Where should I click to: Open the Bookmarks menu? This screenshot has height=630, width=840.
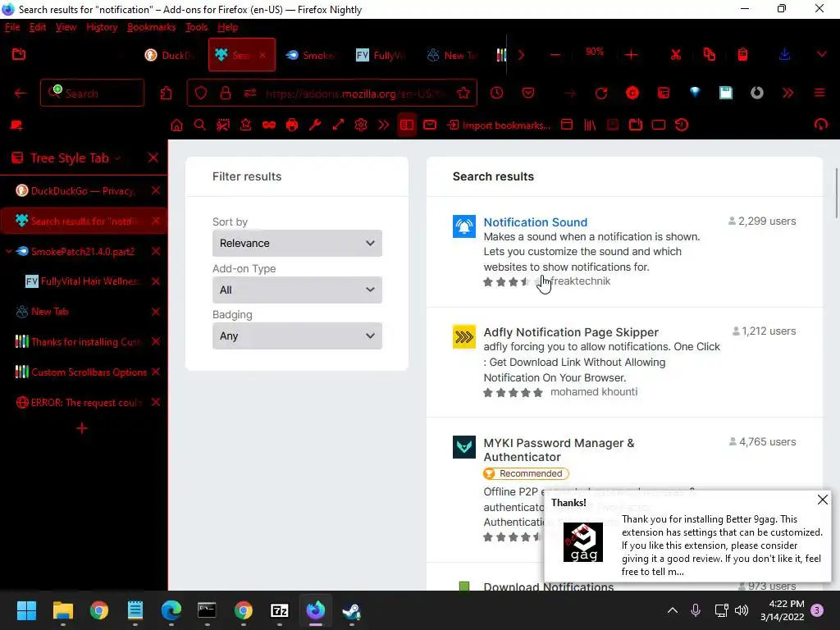tap(151, 27)
